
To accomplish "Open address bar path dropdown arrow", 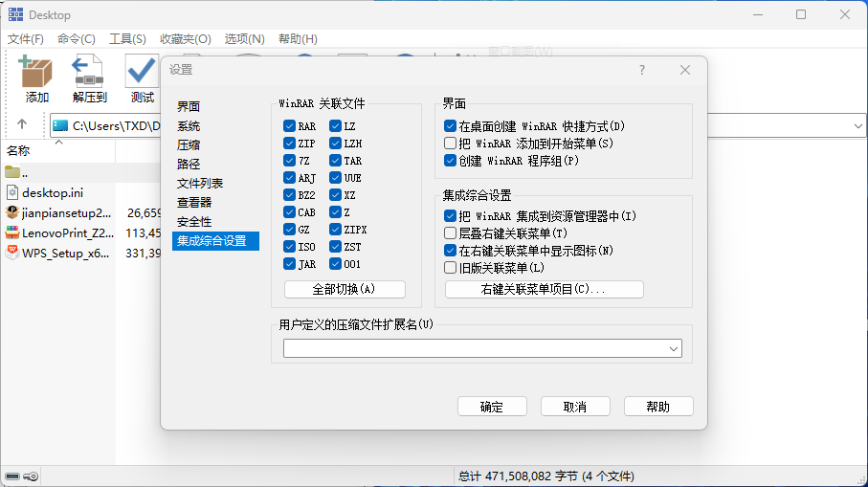I will [x=857, y=125].
